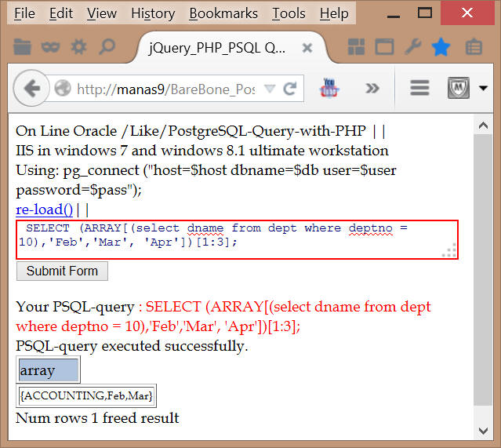Click the YouTube toolbar icon

coord(329,88)
